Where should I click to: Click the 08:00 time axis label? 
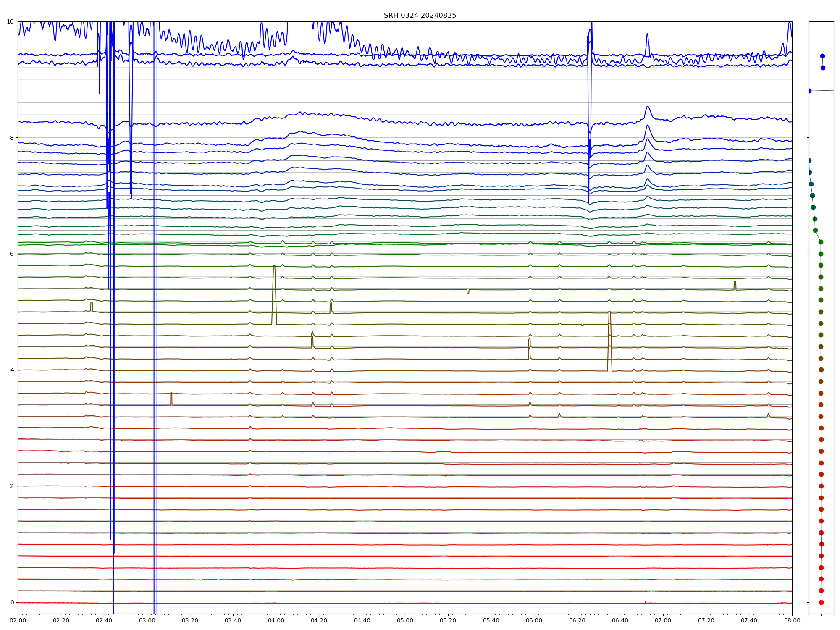(792, 620)
